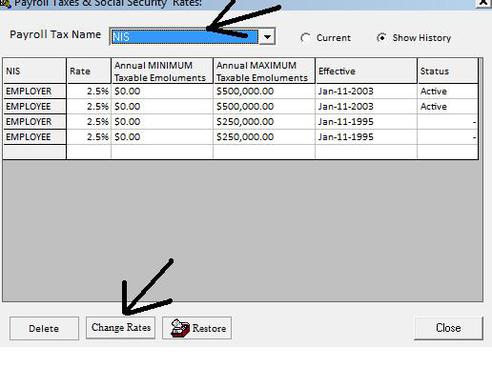Click the Restore button
492x368 pixels.
[x=197, y=328]
